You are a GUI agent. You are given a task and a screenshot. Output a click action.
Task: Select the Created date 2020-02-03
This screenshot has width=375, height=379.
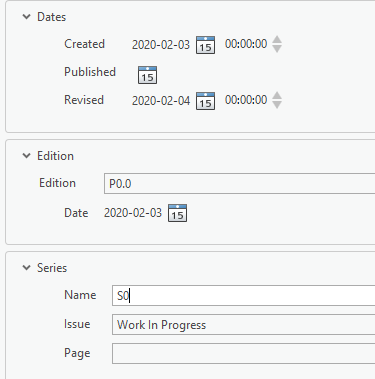pyautogui.click(x=161, y=45)
